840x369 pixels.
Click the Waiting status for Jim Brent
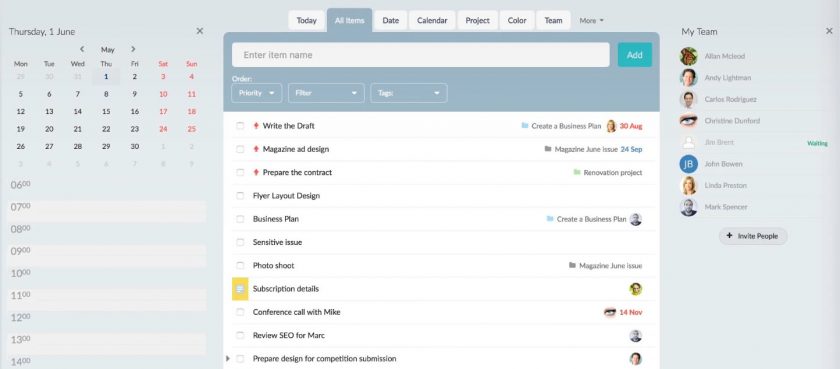click(818, 144)
